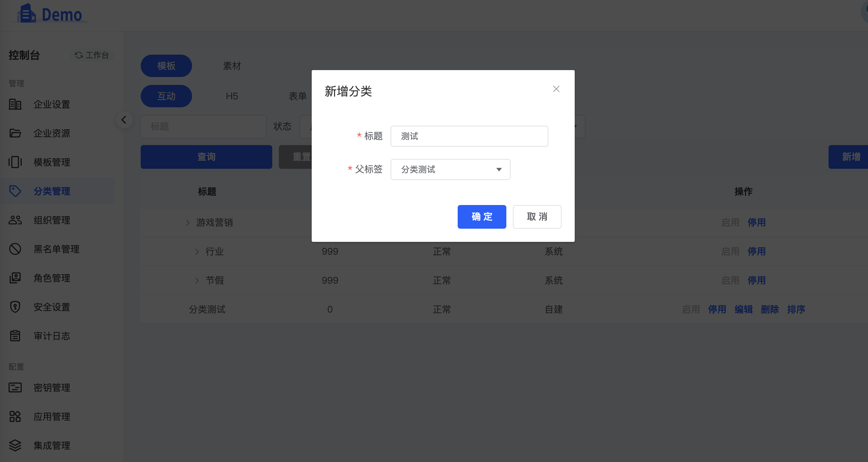Click 删除 in the 分类测试 row
Screen dimensions: 868x462
click(x=770, y=309)
